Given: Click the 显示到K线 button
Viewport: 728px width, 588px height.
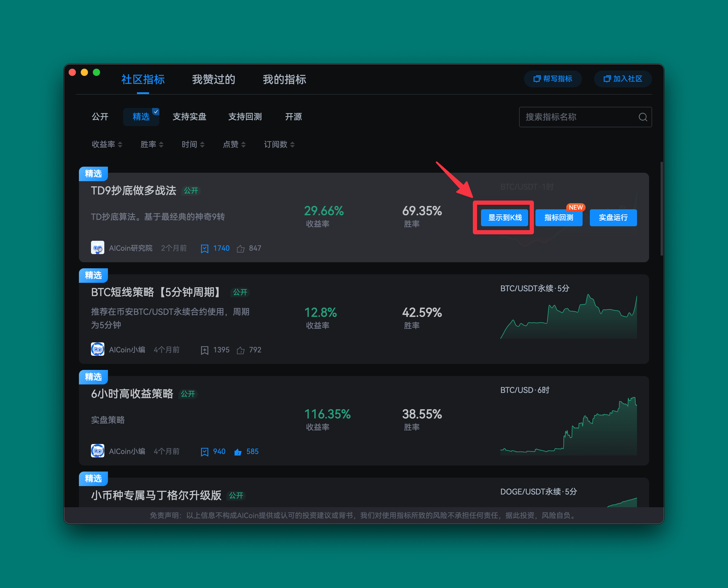Looking at the screenshot, I should tap(505, 218).
